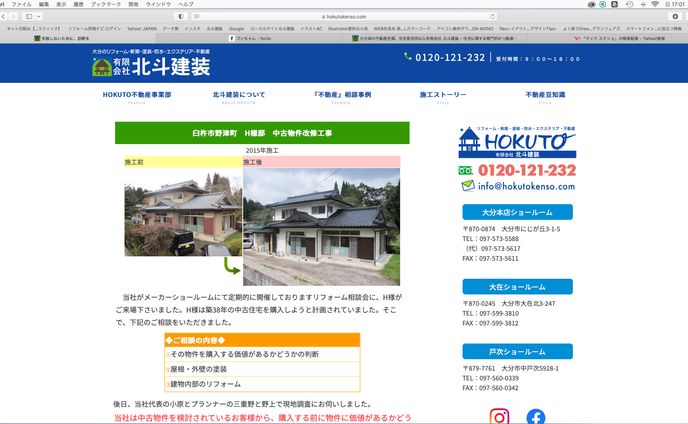The width and height of the screenshot is (688, 424).
Task: Click the envelope mail icon in the sidebar
Action: click(468, 186)
